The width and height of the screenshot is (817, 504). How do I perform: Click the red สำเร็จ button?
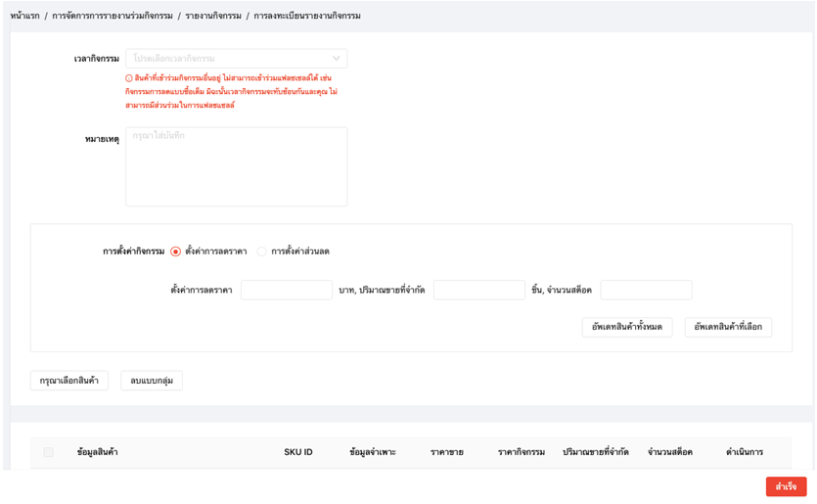(x=786, y=486)
